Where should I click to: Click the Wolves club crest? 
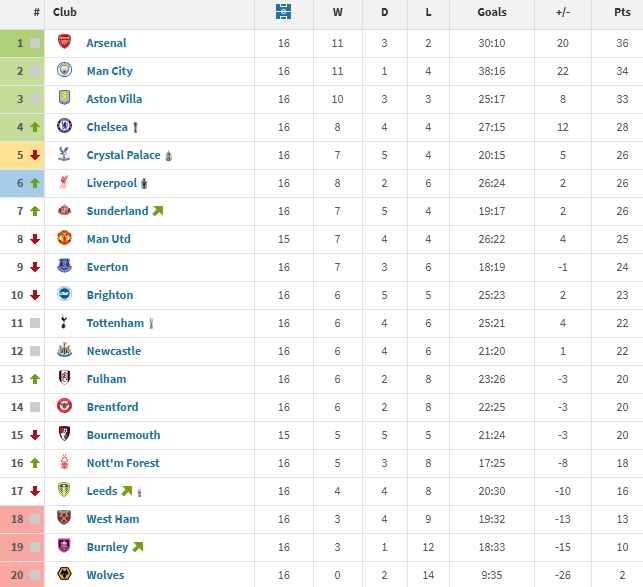(x=65, y=575)
